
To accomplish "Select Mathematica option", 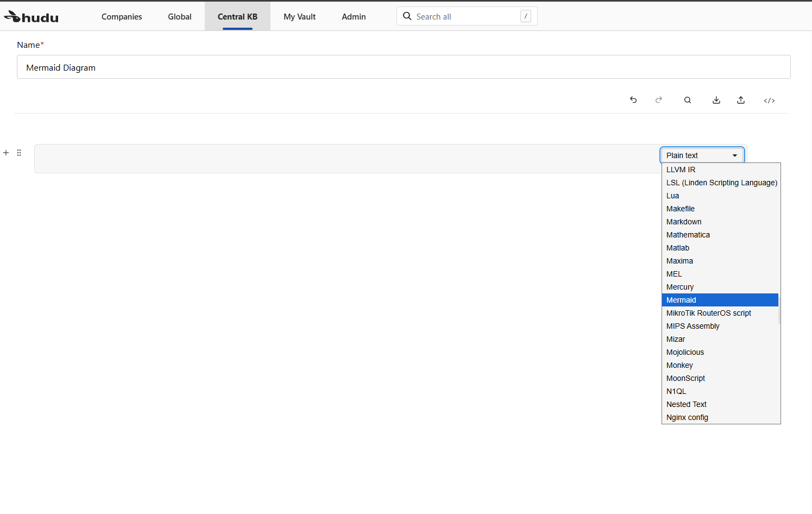I will click(720, 235).
